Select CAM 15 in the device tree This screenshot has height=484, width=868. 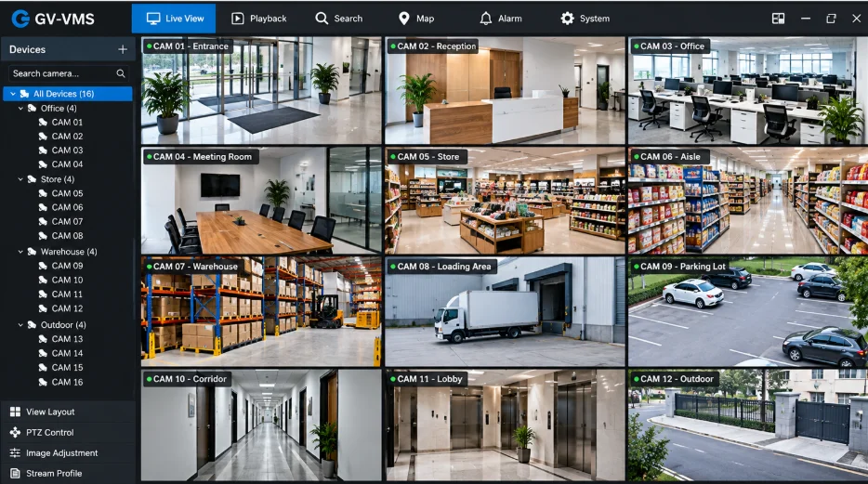coord(67,367)
